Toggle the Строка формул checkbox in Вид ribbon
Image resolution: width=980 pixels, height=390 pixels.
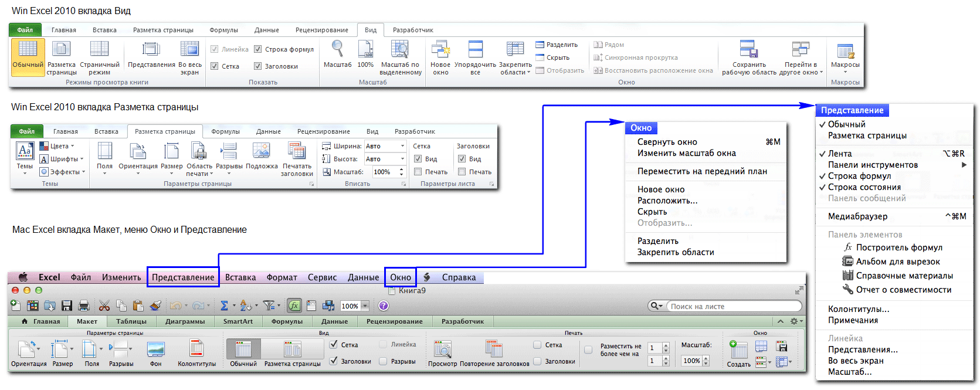click(257, 49)
